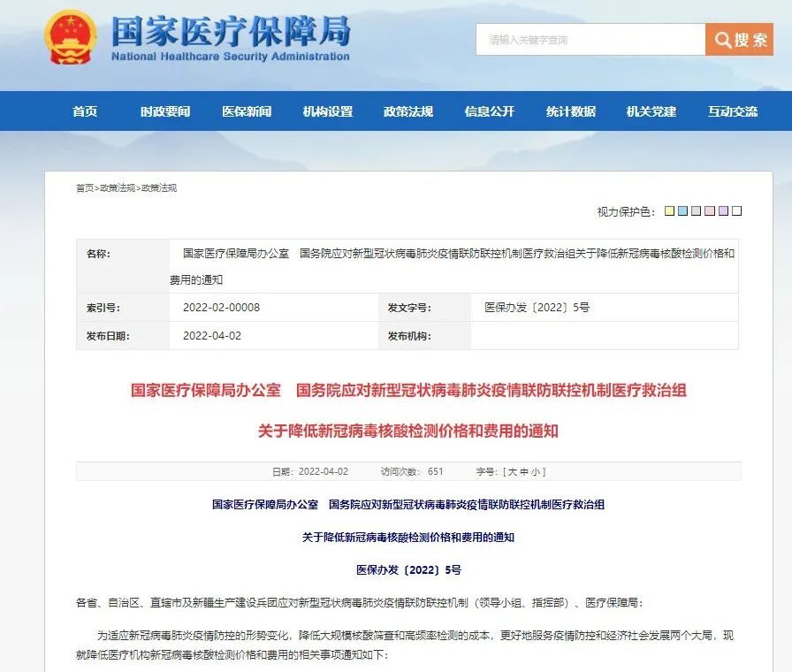Click the 日期: 2022-04-02 info text
792x672 pixels.
pos(310,472)
